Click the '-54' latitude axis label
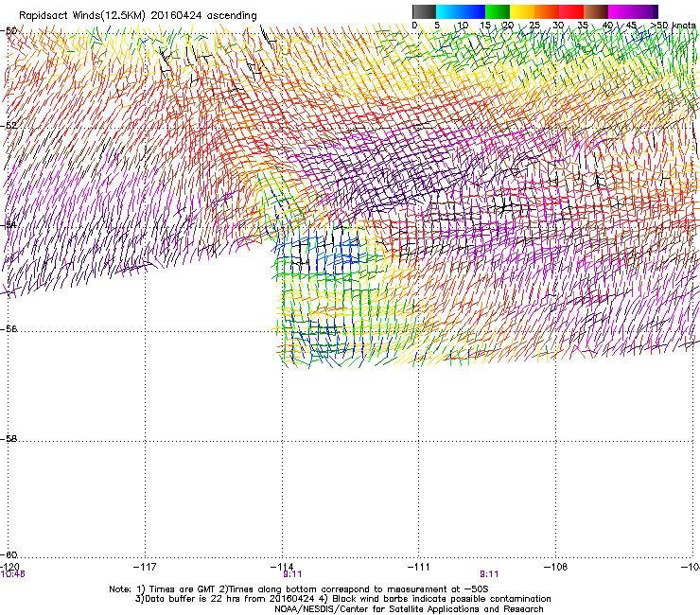 pos(9,224)
